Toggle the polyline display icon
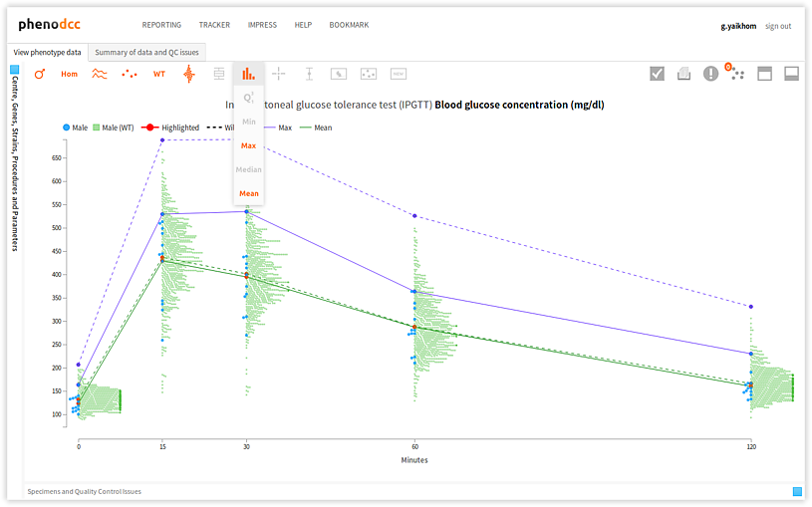The width and height of the screenshot is (812, 507). click(x=100, y=74)
